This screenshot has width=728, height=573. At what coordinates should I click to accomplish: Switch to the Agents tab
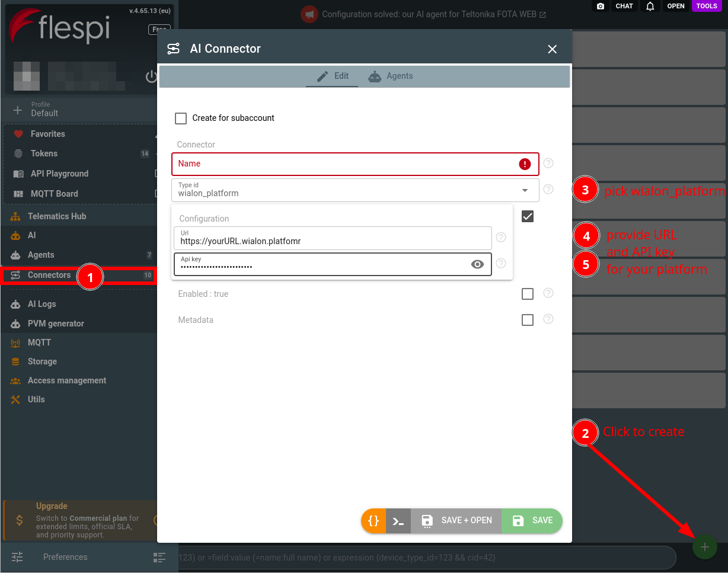tap(391, 76)
